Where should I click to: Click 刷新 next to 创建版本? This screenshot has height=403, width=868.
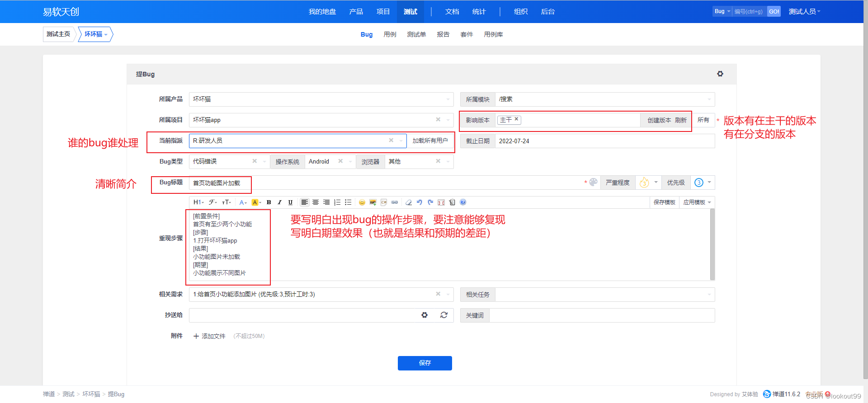click(681, 120)
